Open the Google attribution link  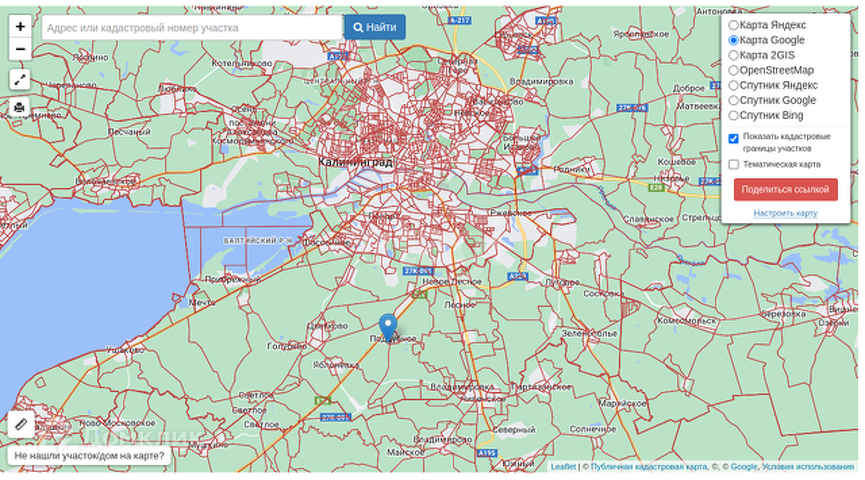coord(744,467)
